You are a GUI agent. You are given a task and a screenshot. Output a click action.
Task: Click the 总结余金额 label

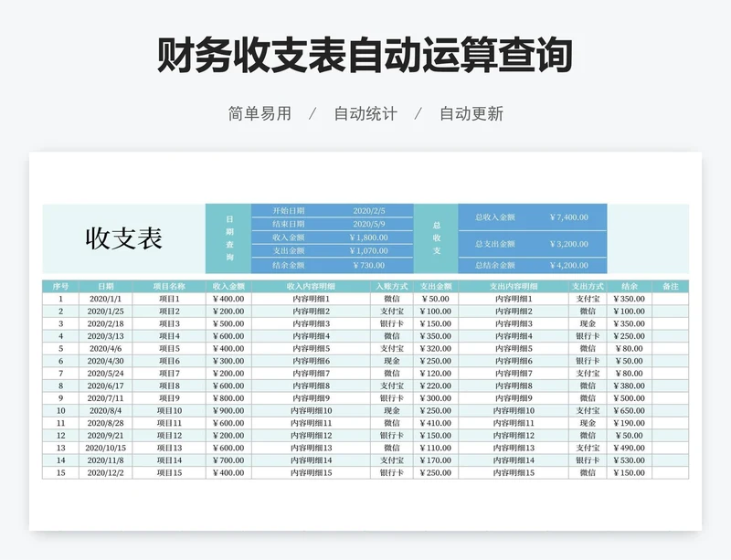495,265
